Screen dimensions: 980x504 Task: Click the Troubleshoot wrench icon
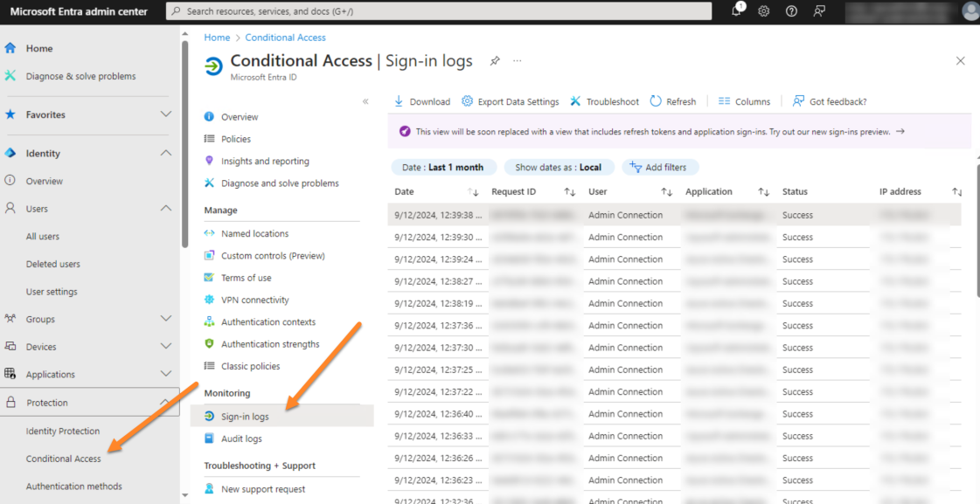click(575, 101)
